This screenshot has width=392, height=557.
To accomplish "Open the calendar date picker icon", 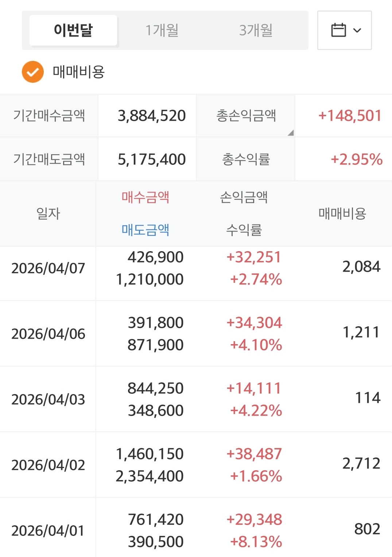I will 338,30.
